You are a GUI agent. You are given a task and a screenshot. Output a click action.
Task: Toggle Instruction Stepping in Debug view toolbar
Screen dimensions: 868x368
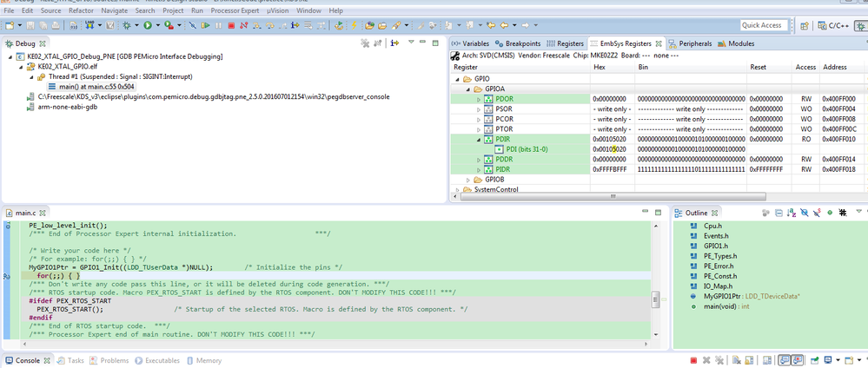tap(394, 43)
